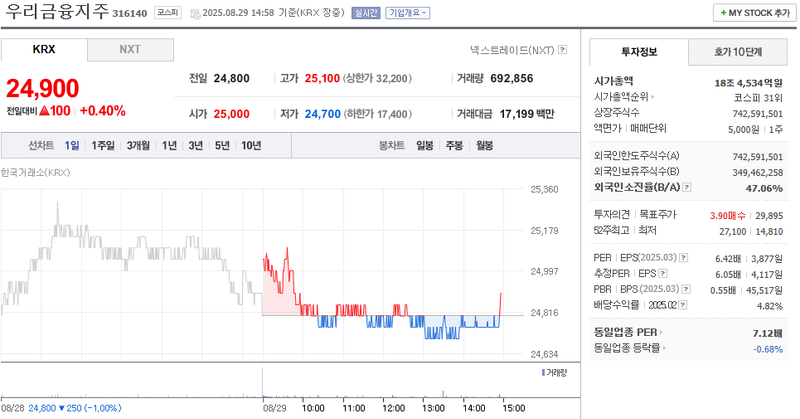Click the stock code 316140
Screen dimensions: 800x419
pyautogui.click(x=130, y=14)
